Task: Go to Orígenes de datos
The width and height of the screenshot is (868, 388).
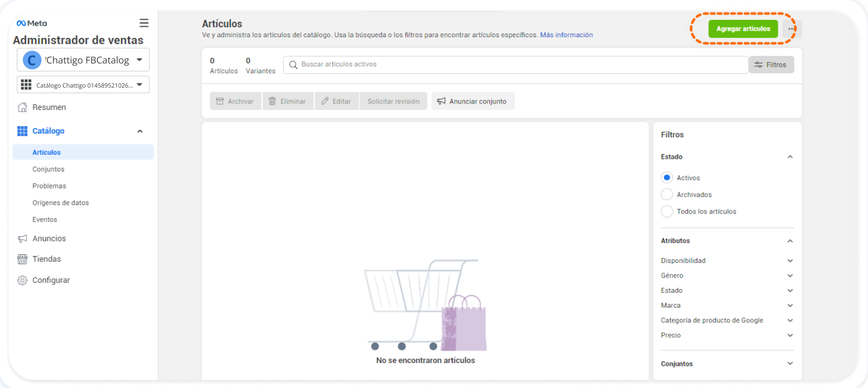Action: pos(61,203)
